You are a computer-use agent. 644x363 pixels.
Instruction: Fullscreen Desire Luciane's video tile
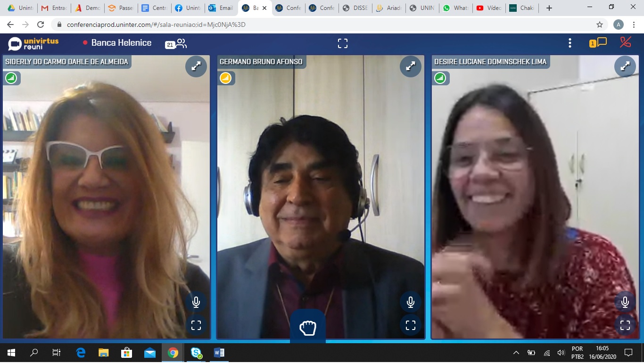[x=625, y=325]
